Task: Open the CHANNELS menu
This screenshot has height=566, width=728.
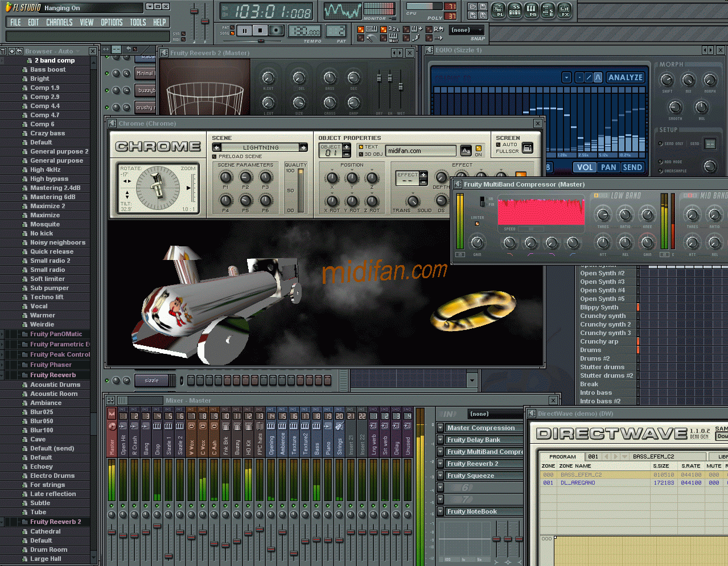Action: (59, 23)
